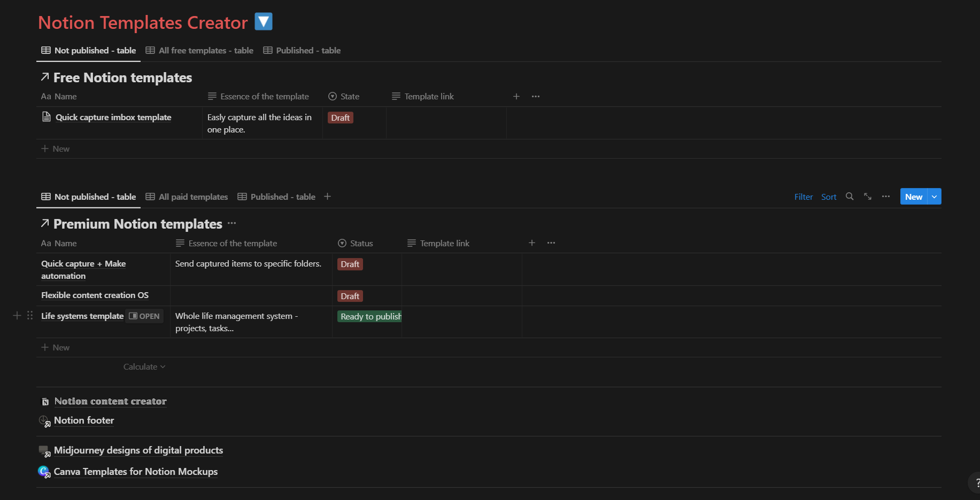Click 'Whole life management system' essence cell
This screenshot has width=980, height=500.
tap(251, 322)
